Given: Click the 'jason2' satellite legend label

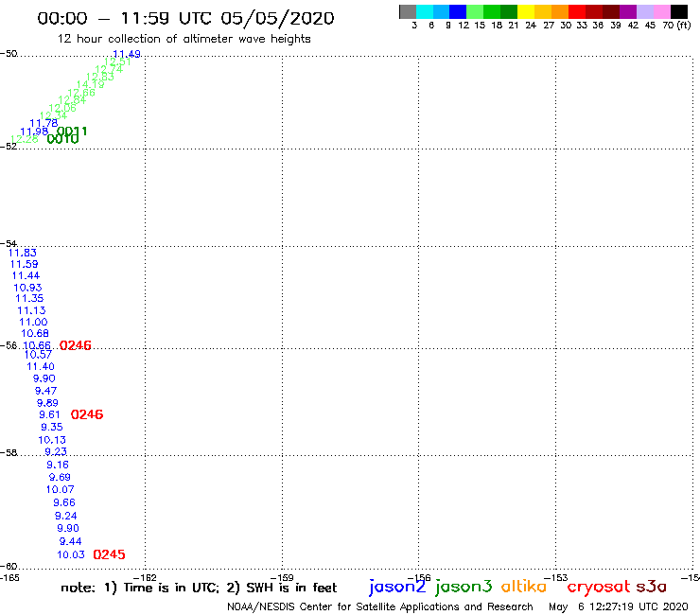Looking at the screenshot, I should tap(397, 587).
